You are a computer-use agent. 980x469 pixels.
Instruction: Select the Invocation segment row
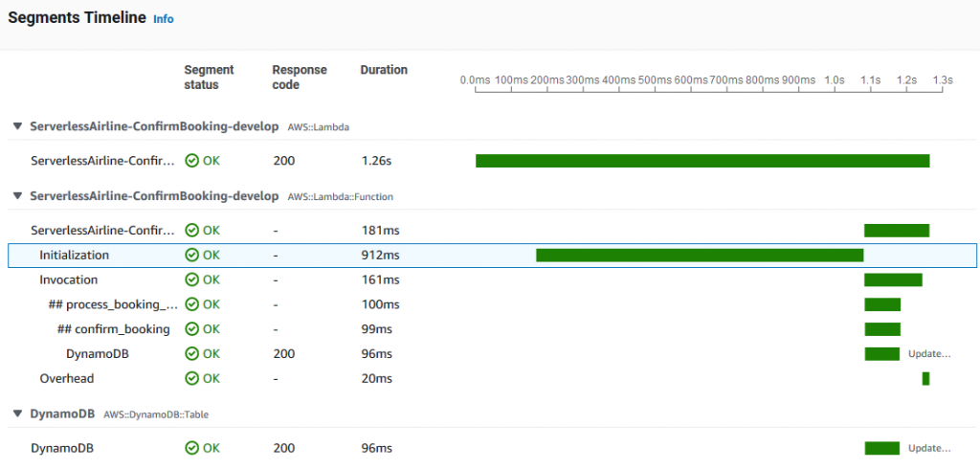[x=492, y=279]
